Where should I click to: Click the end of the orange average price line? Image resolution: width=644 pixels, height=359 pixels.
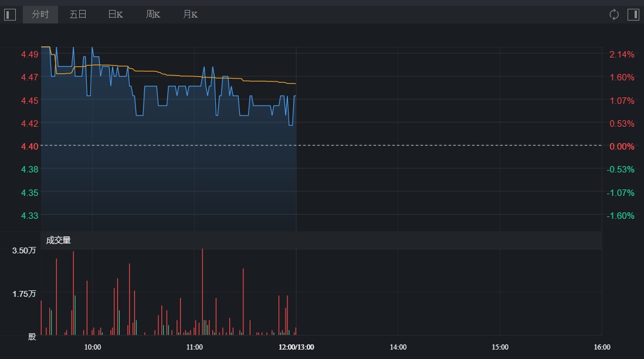(295, 84)
